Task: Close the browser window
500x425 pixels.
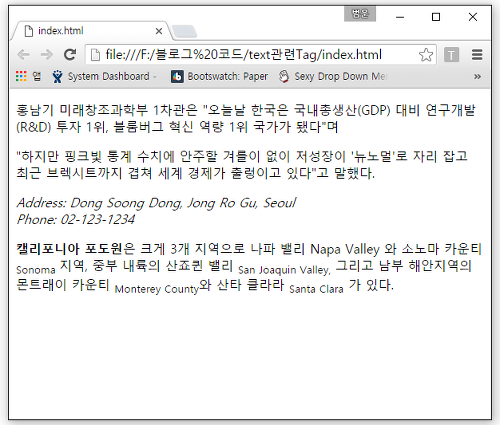Action: coord(473,17)
